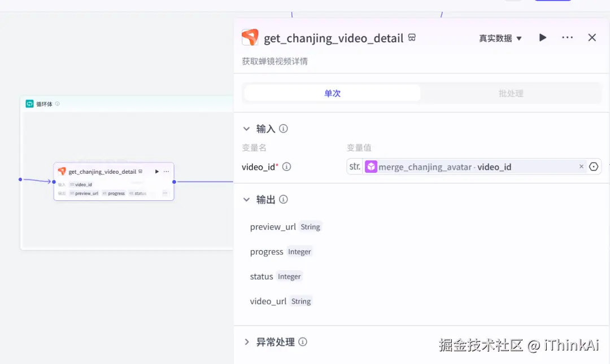610x364 pixels.
Task: Click the info icon beside video_id variable
Action: click(x=287, y=167)
